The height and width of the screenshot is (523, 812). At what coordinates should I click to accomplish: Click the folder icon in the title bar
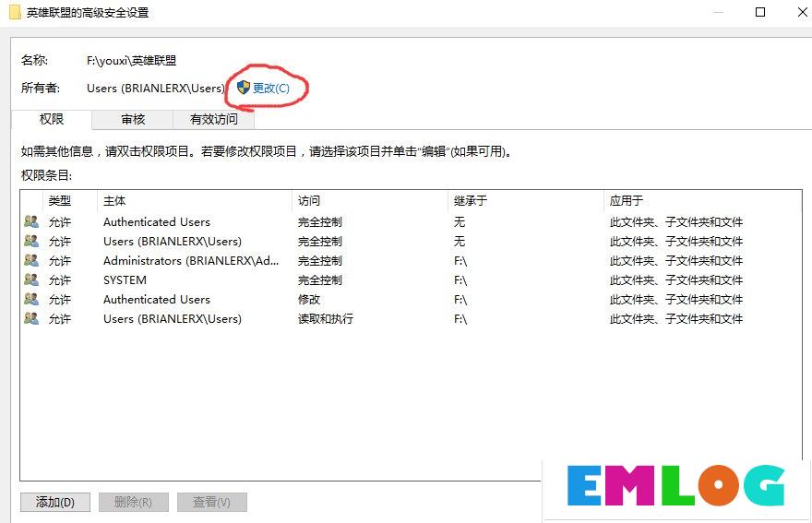(x=15, y=12)
